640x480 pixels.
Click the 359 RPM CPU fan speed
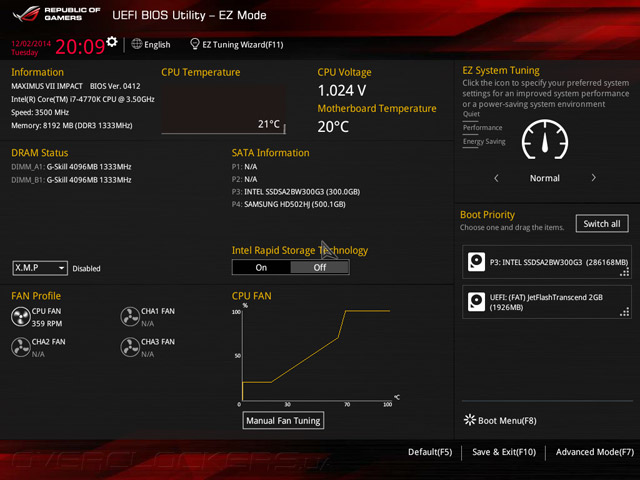(47, 324)
